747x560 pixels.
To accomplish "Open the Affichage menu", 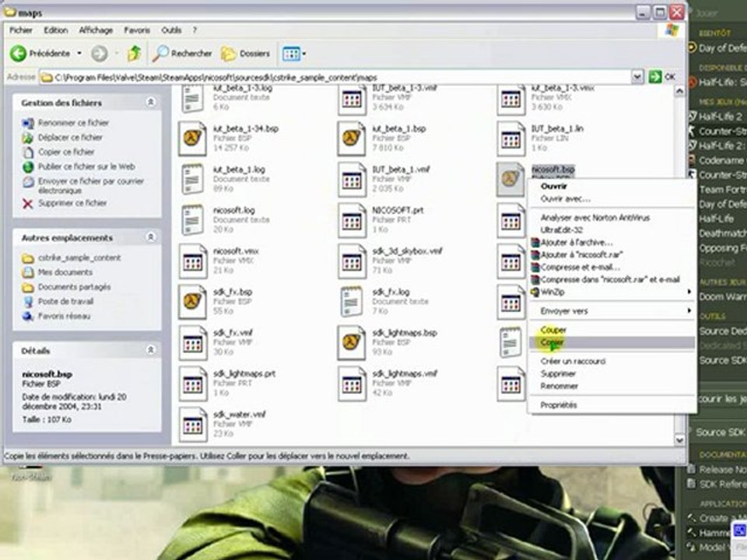I will click(96, 30).
